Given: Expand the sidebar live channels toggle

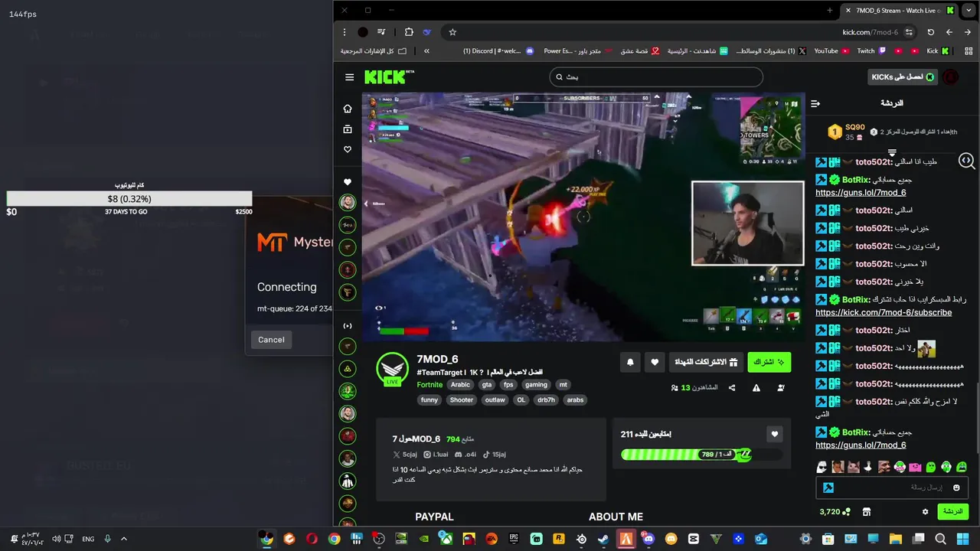Looking at the screenshot, I should tap(348, 326).
